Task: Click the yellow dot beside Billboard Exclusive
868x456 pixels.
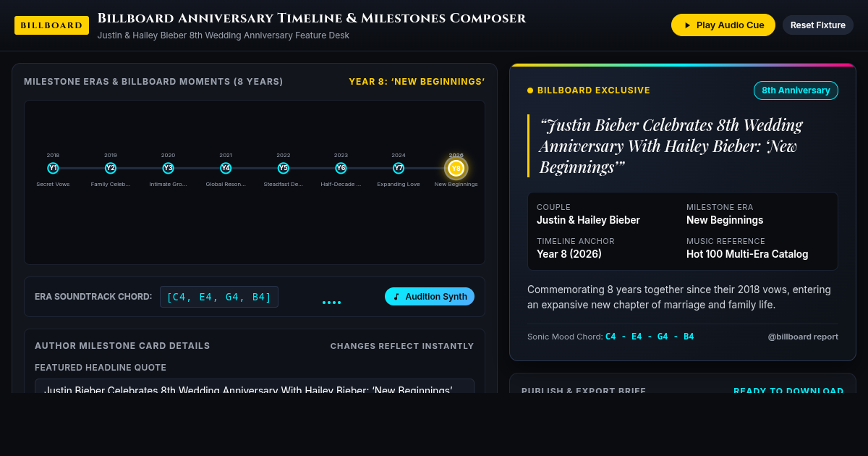Action: pyautogui.click(x=530, y=90)
